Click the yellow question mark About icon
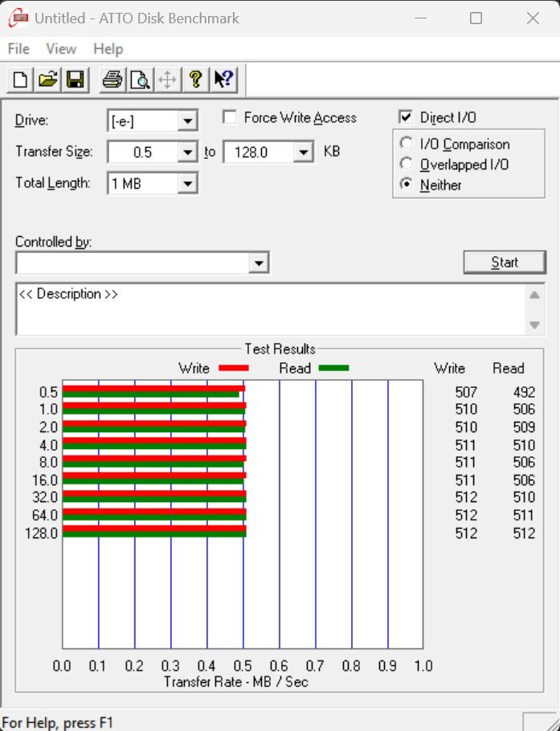Viewport: 560px width, 731px height. [x=195, y=80]
